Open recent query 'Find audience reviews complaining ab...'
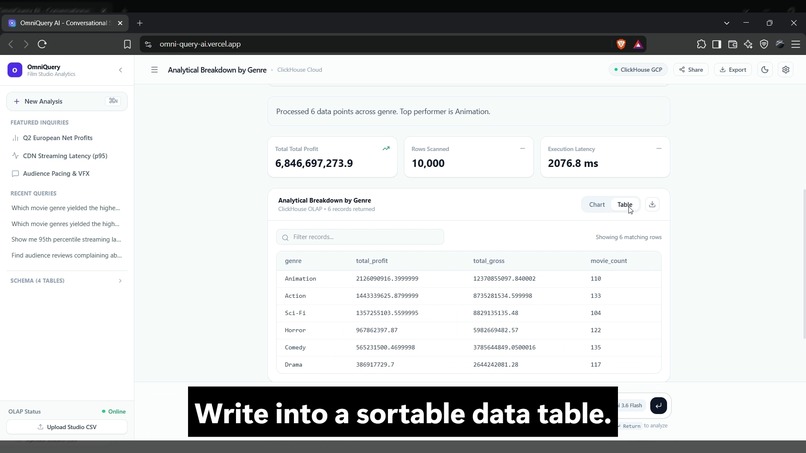This screenshot has width=806, height=453. [x=67, y=256]
